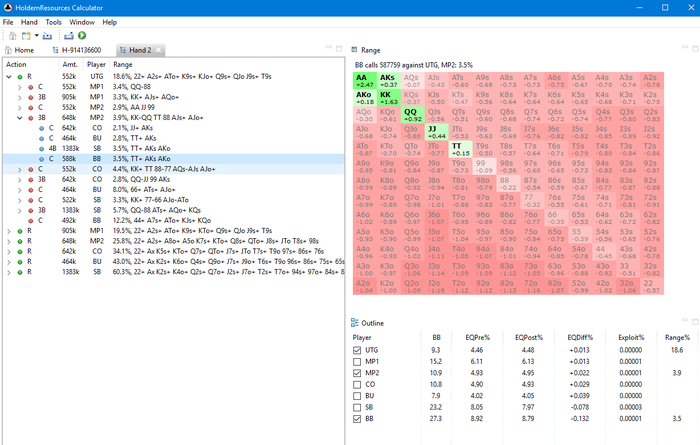Expand the MP1 552k call node
Screen dimensions: 700x445
pos(20,87)
